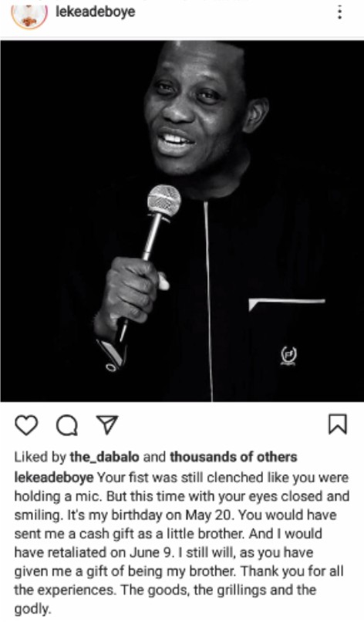The height and width of the screenshot is (622, 364).
Task: Open the_dabalo profile from likes line
Action: point(104,457)
